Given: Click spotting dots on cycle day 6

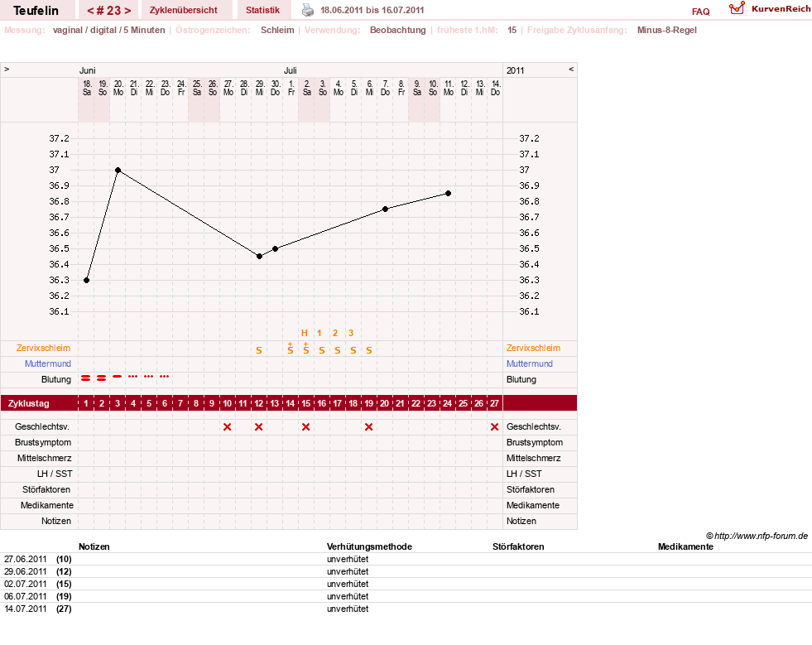Looking at the screenshot, I should (x=164, y=376).
